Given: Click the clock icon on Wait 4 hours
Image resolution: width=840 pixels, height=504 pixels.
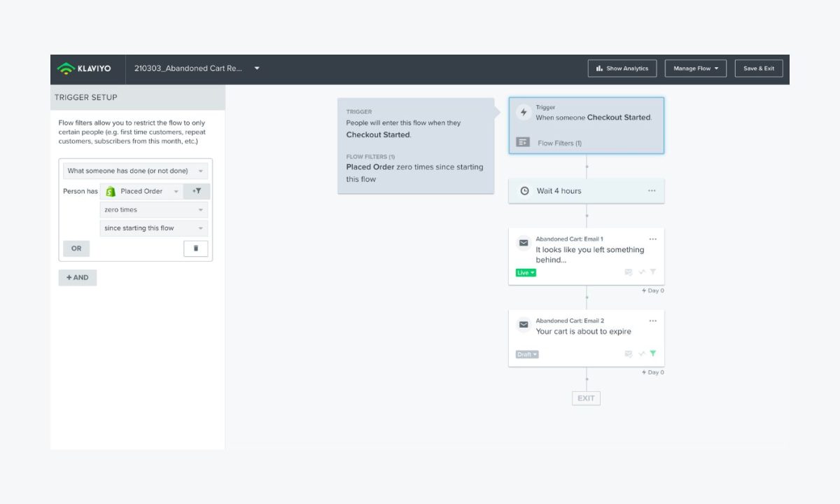Looking at the screenshot, I should 524,190.
